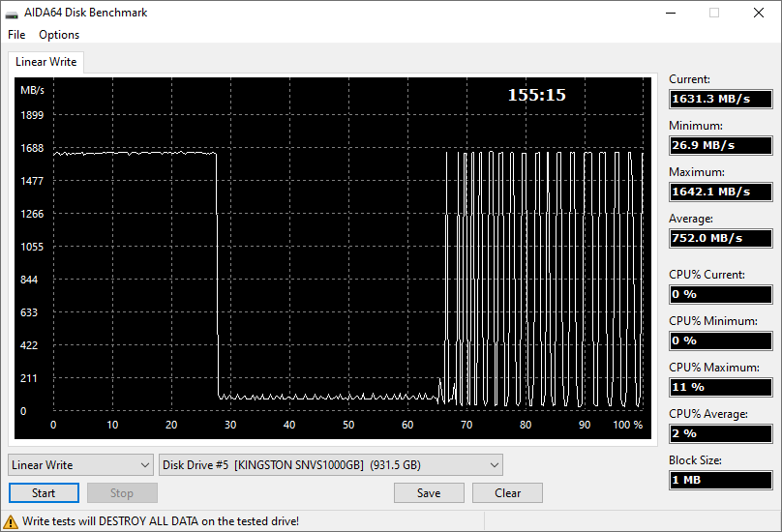Click the Maximum speed value 1642.1 MB/s
782x532 pixels.
(721, 192)
